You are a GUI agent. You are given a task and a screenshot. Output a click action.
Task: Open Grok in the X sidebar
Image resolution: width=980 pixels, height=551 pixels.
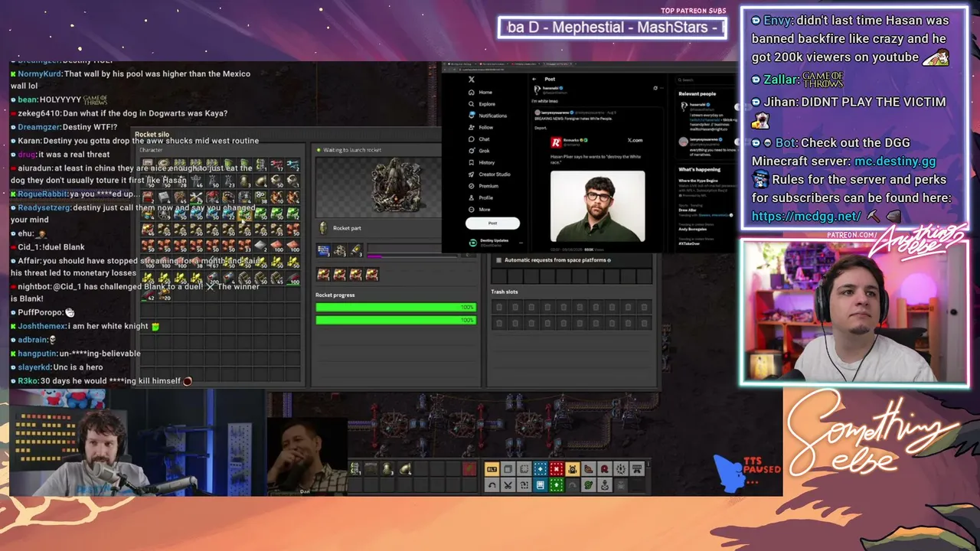[479, 151]
